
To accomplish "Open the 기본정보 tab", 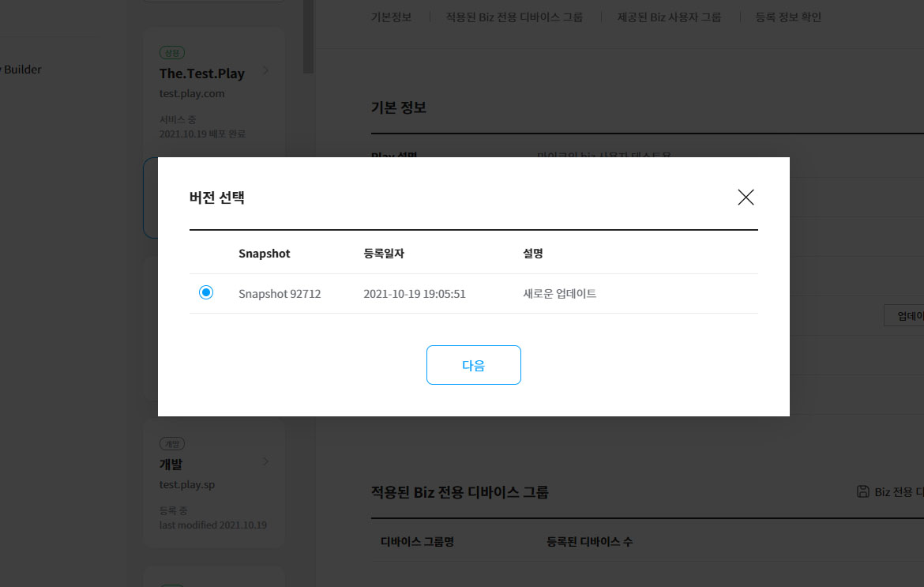I will point(391,17).
